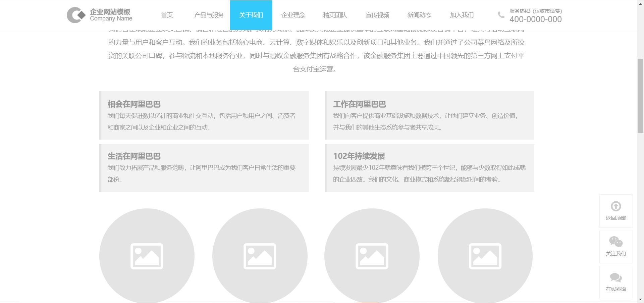Click the 关注我们 label
This screenshot has height=303, width=644.
616,254
